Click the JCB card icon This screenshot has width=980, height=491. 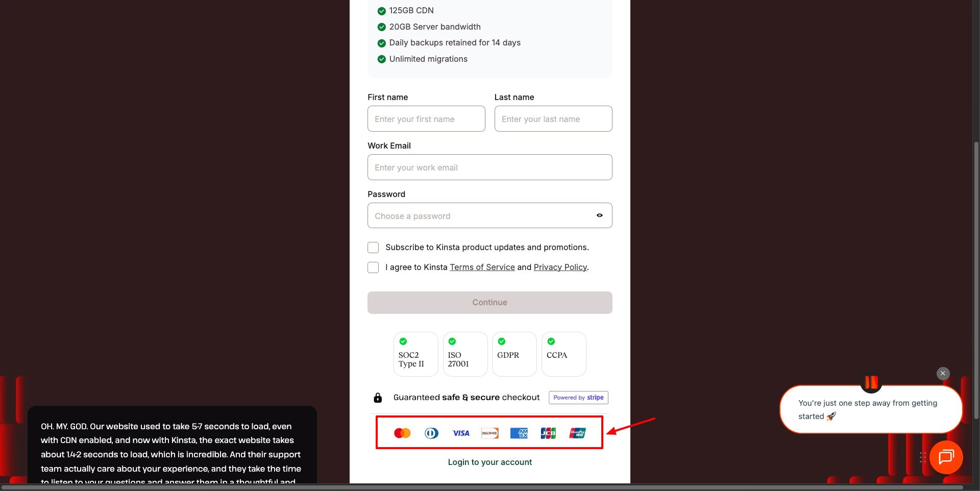[548, 433]
